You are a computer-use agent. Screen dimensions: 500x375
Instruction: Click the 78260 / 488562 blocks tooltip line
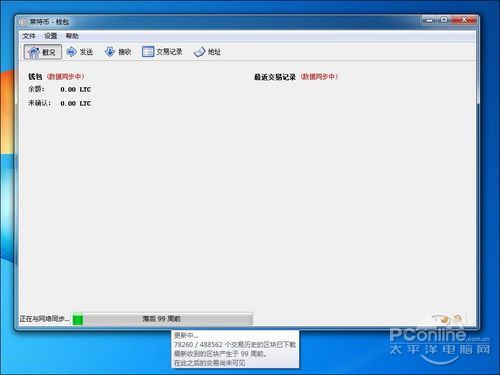coord(235,345)
